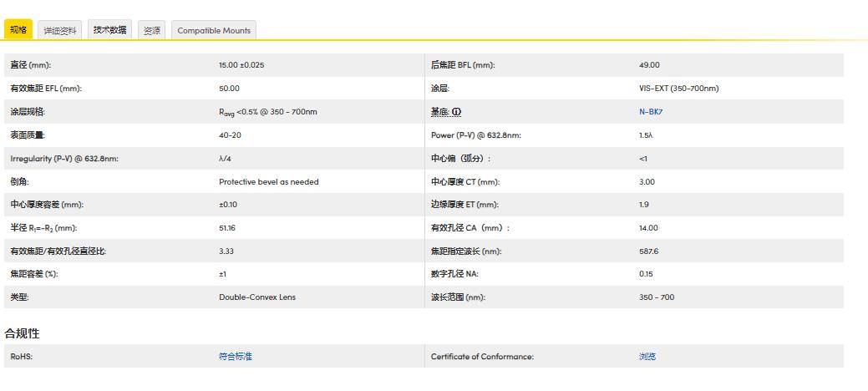Open the 规格 tab
Image resolution: width=868 pixels, height=391 pixels.
click(x=18, y=30)
